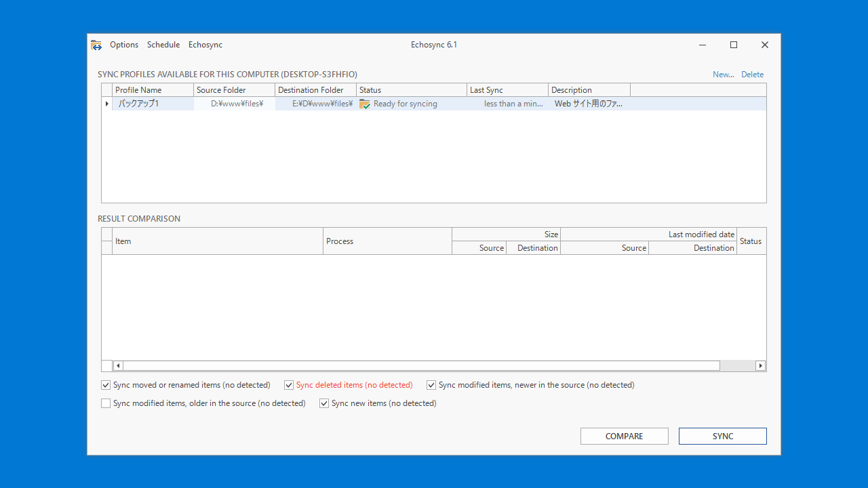The height and width of the screenshot is (488, 868).
Task: Click the Last modified date group header
Action: (x=649, y=235)
